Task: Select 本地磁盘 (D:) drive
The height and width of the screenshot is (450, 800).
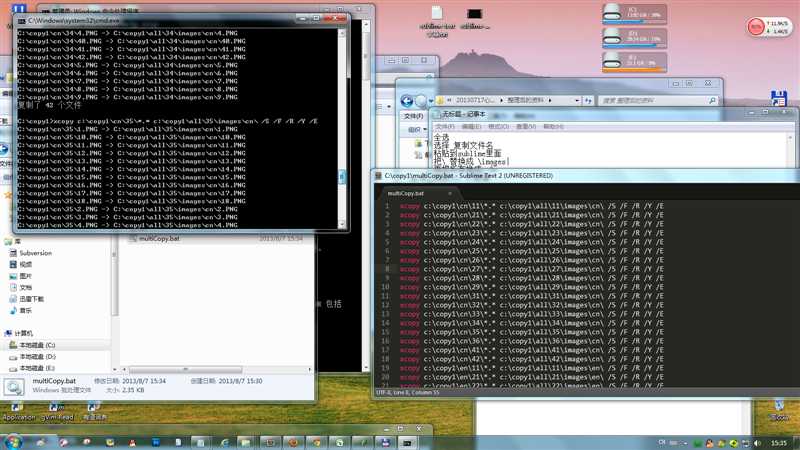Action: coord(32,357)
